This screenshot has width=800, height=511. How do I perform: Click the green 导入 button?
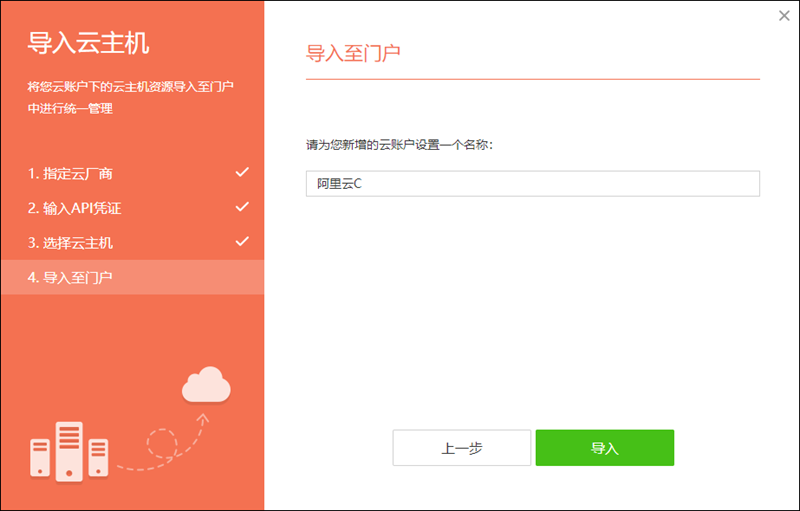pyautogui.click(x=605, y=448)
